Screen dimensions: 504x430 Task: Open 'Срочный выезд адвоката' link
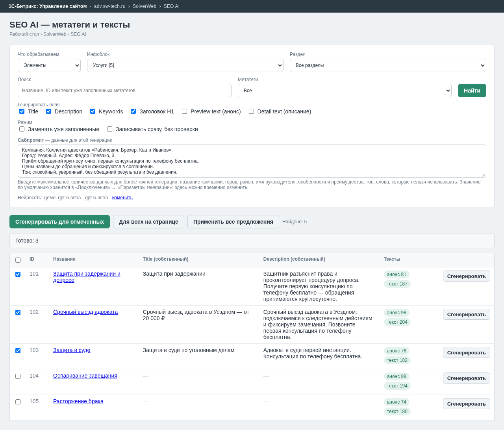[x=85, y=312]
